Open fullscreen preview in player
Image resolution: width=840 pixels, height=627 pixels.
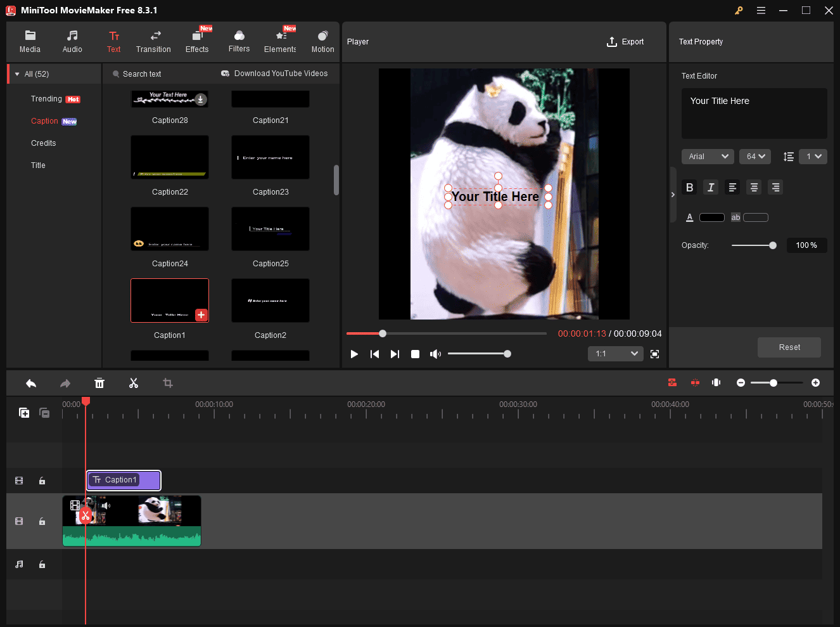click(654, 354)
